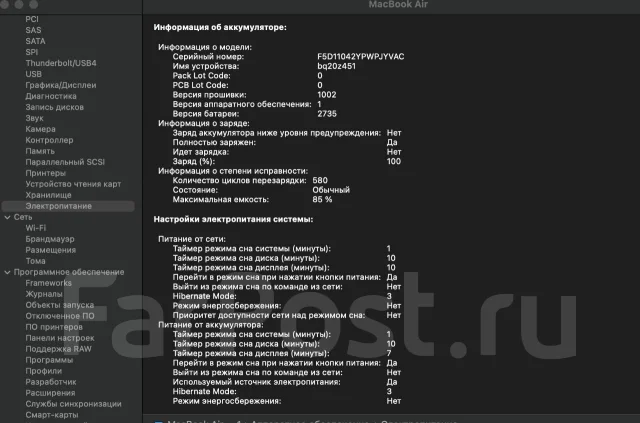Screen dimensions: 640x423
Task: Click the Полностью заряжен label
Action: (x=214, y=142)
